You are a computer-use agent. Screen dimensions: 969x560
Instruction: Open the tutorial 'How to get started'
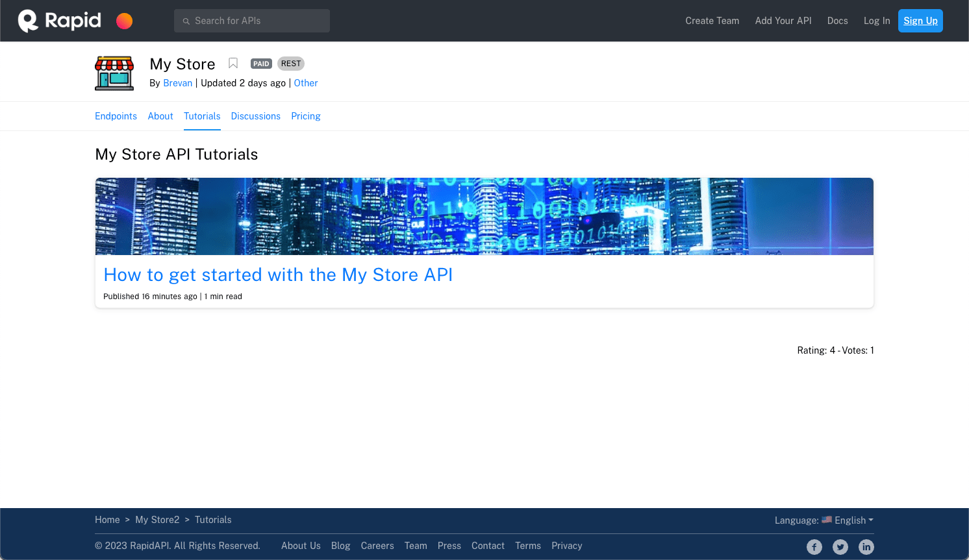coord(278,274)
